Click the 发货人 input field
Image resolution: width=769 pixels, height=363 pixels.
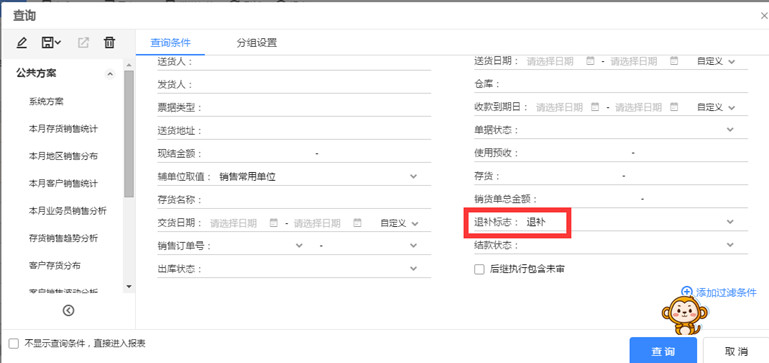[312, 84]
